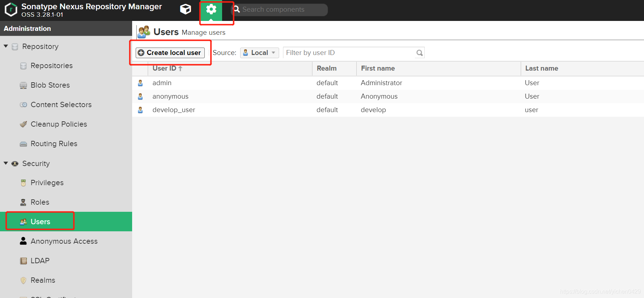Click the Routing Rules icon

point(23,144)
